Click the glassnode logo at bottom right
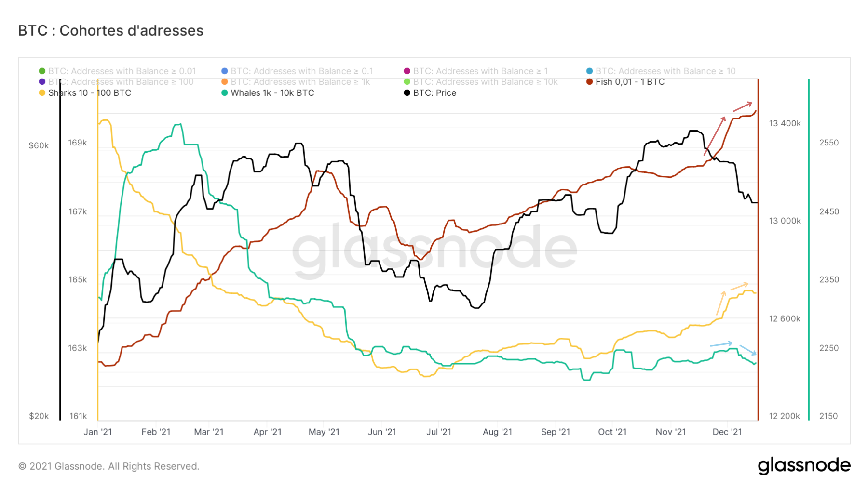This screenshot has height=488, width=868. pos(804,466)
